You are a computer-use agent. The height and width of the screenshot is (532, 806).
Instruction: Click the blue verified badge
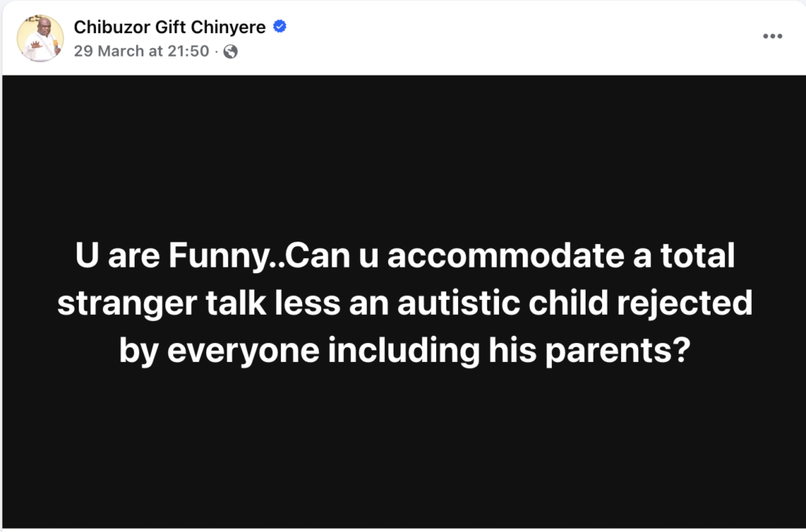279,27
